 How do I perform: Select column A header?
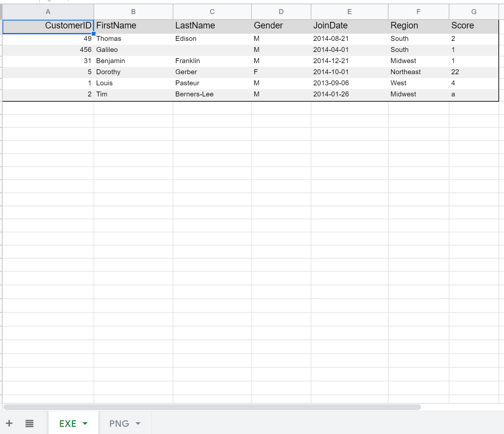[48, 12]
